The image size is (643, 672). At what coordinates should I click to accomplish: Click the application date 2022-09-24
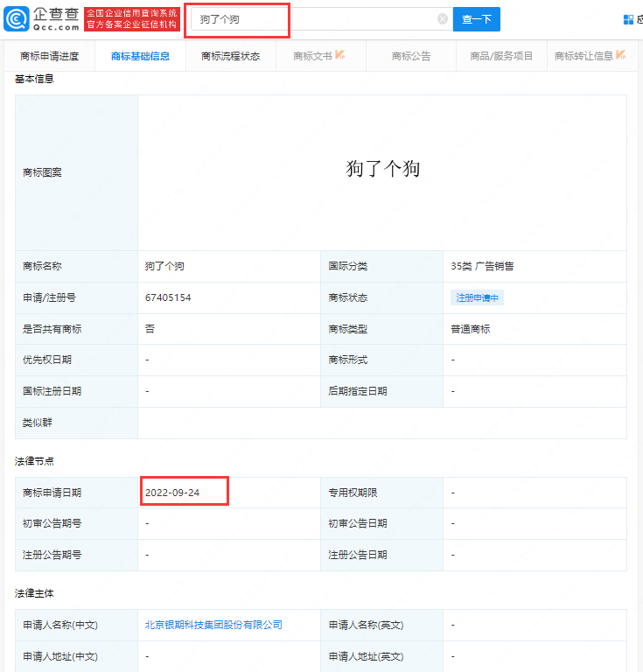(172, 493)
